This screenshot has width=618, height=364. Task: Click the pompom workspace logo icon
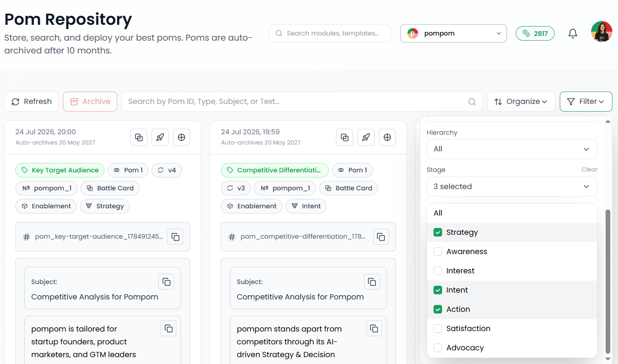[413, 33]
